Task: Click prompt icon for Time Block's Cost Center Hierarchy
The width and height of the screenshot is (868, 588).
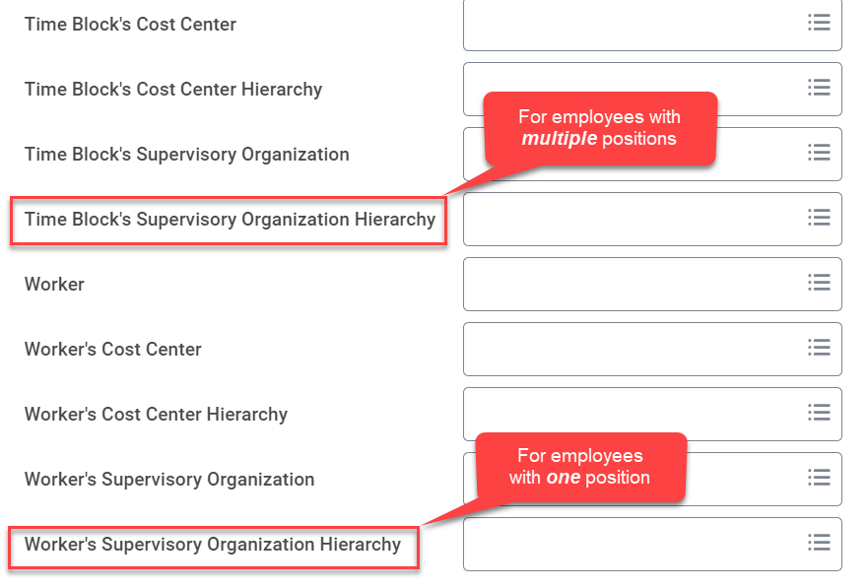Action: 819,88
